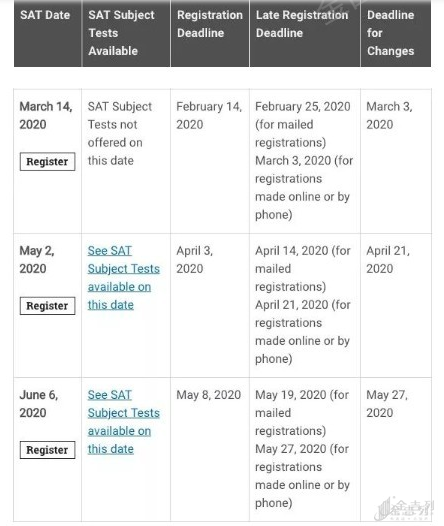Click the May 8, 2020 deadline cell

(x=209, y=395)
